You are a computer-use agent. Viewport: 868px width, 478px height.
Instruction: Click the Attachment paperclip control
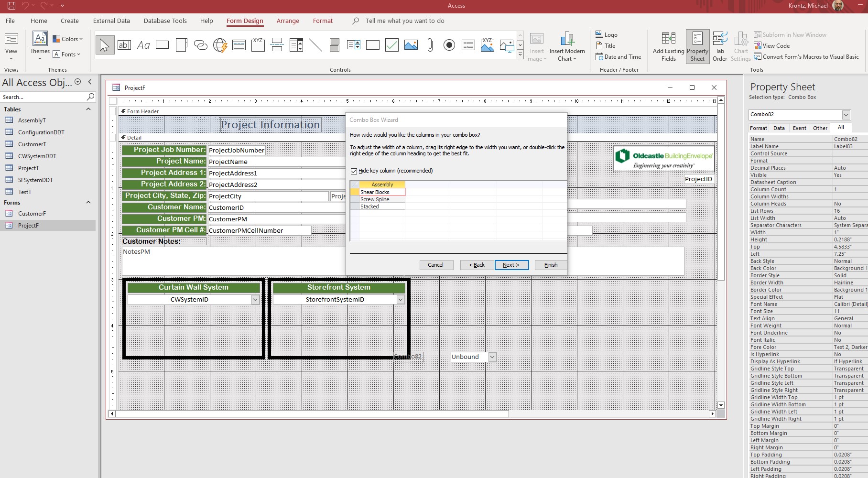pyautogui.click(x=430, y=45)
